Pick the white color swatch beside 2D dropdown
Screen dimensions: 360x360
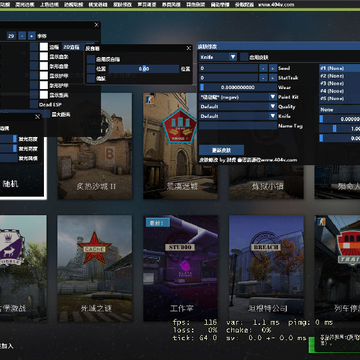coord(44,47)
